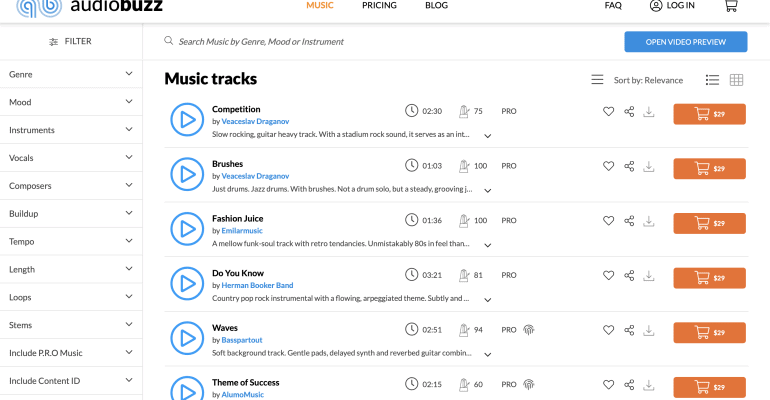Download the Fashion Juice preview
The image size is (770, 400).
click(x=649, y=221)
